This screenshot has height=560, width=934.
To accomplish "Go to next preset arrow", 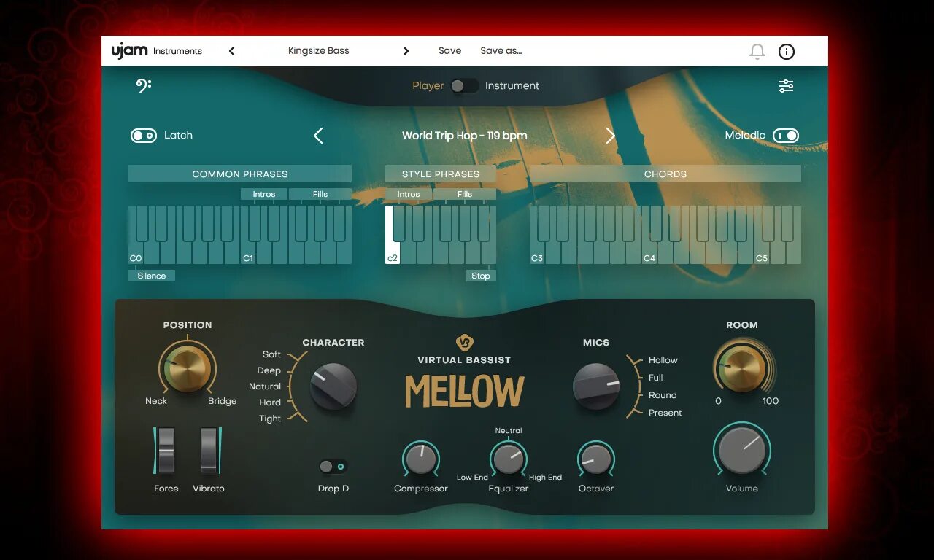I will point(406,51).
